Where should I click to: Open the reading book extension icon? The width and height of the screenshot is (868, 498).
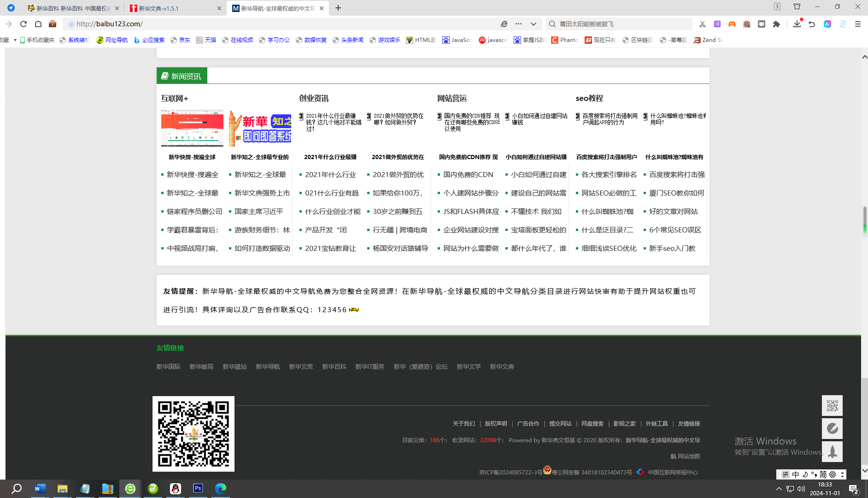762,24
